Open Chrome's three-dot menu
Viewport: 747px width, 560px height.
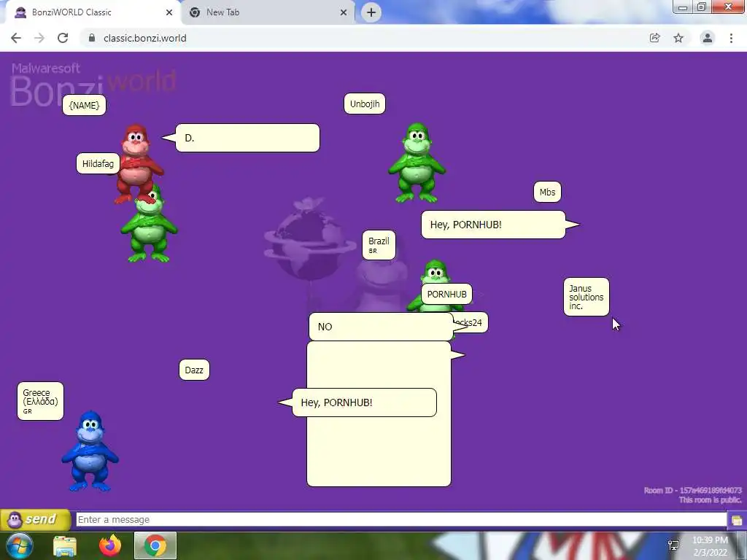click(x=731, y=38)
